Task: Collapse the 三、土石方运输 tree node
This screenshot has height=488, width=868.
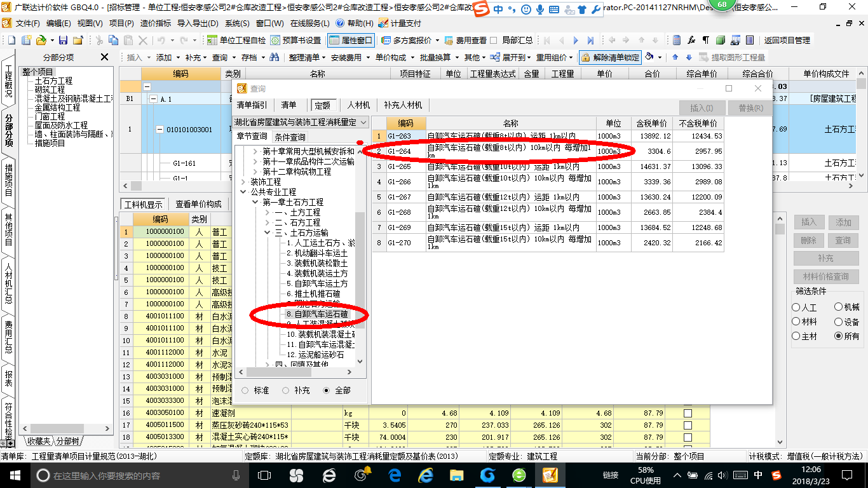Action: pyautogui.click(x=268, y=233)
